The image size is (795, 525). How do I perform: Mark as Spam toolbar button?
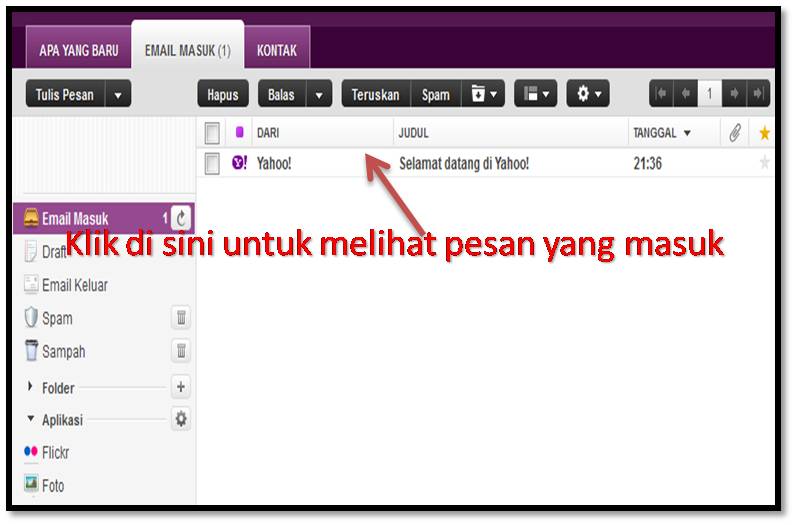click(436, 94)
